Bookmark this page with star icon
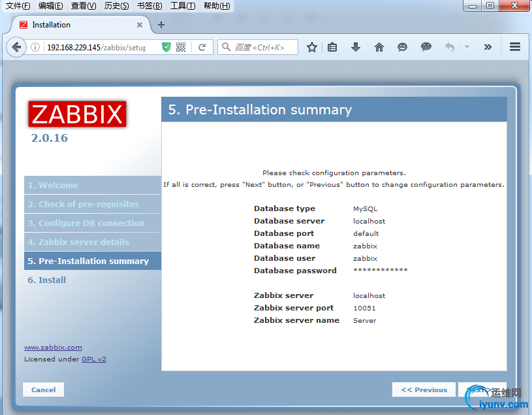 (x=312, y=47)
